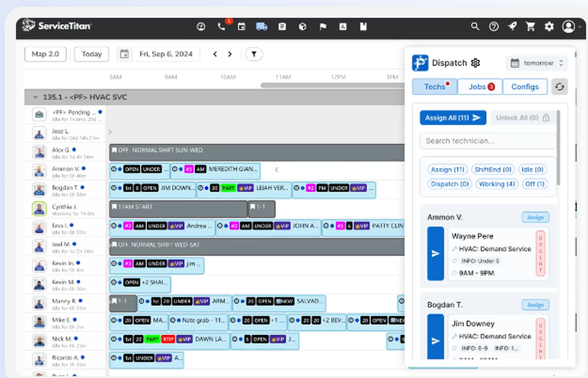Open the dispatch board filter icon

coord(254,54)
